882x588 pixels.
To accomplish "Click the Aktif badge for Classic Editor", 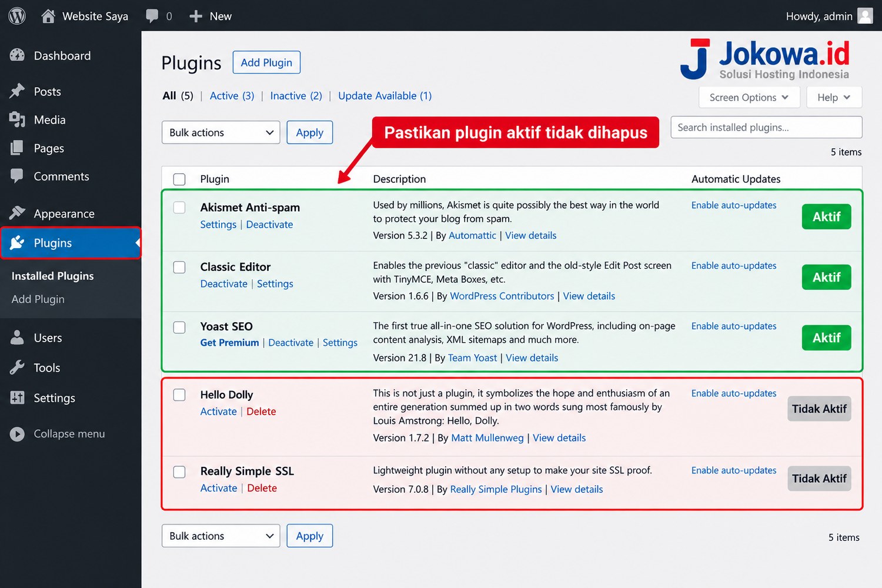I will click(x=826, y=277).
